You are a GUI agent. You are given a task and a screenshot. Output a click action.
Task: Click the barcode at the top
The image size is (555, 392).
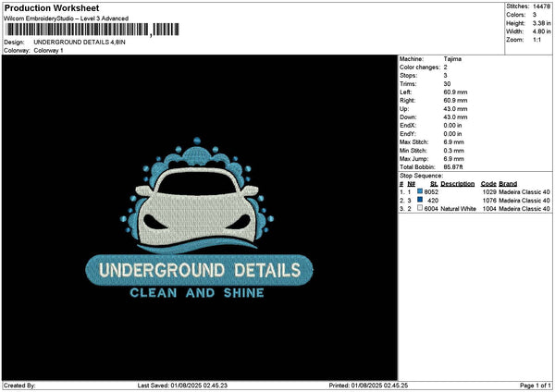[x=89, y=31]
